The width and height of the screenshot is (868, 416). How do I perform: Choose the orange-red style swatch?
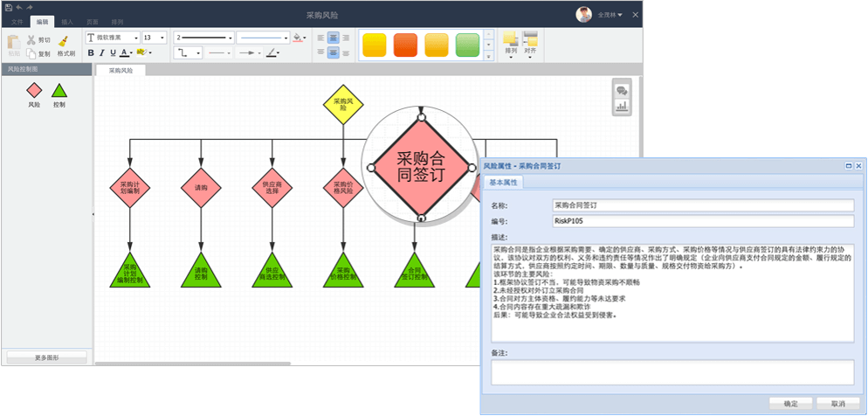coord(405,45)
